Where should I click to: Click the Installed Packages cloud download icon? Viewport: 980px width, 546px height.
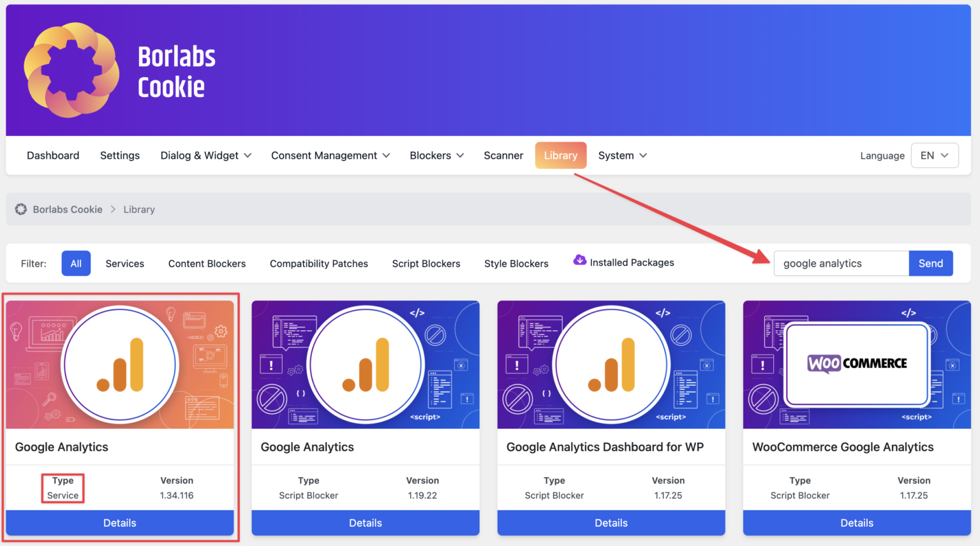point(579,260)
